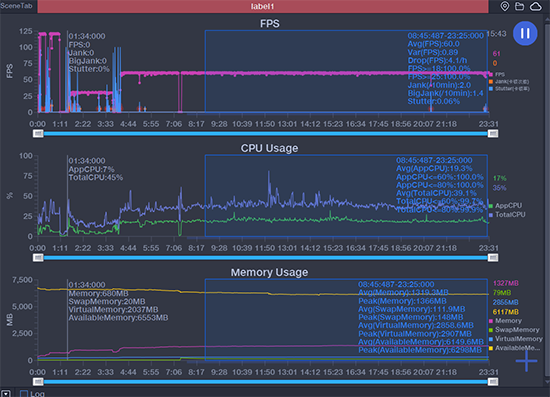
Task: Toggle the TotalCPU legend series
Action: 507,215
